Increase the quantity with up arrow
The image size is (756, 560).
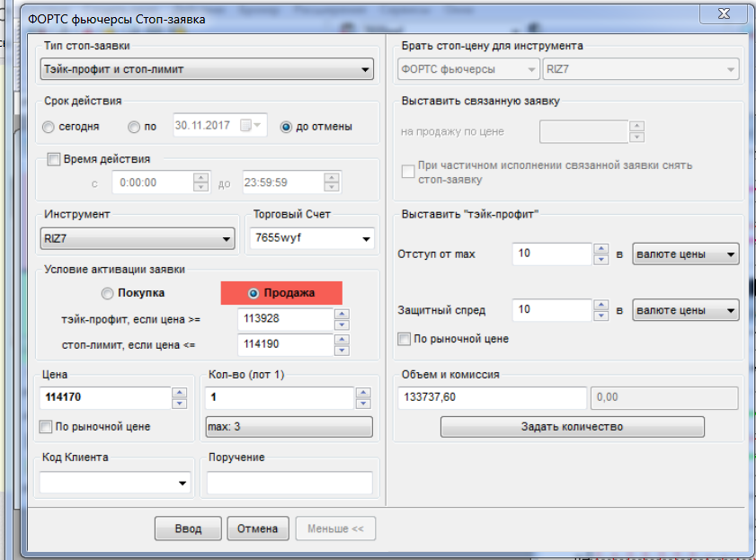(363, 393)
